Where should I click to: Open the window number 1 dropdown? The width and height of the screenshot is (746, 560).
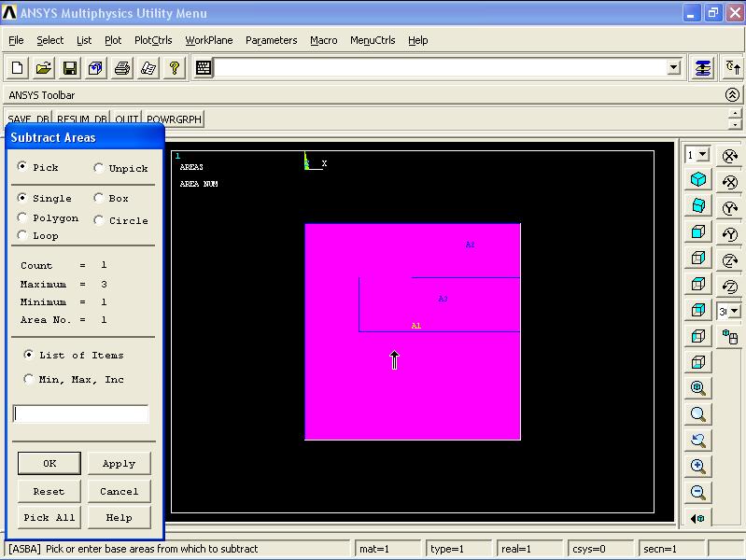(703, 154)
